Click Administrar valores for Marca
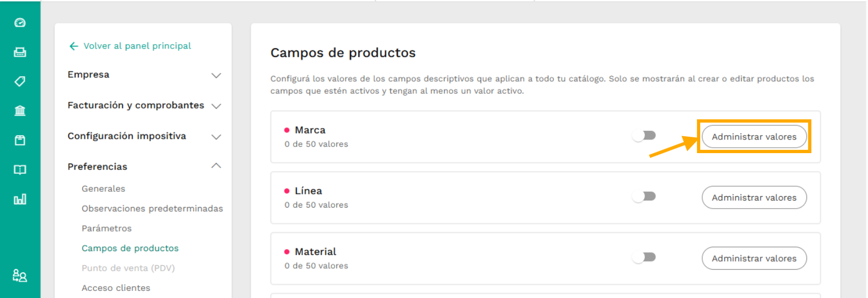This screenshot has height=298, width=868. point(754,137)
